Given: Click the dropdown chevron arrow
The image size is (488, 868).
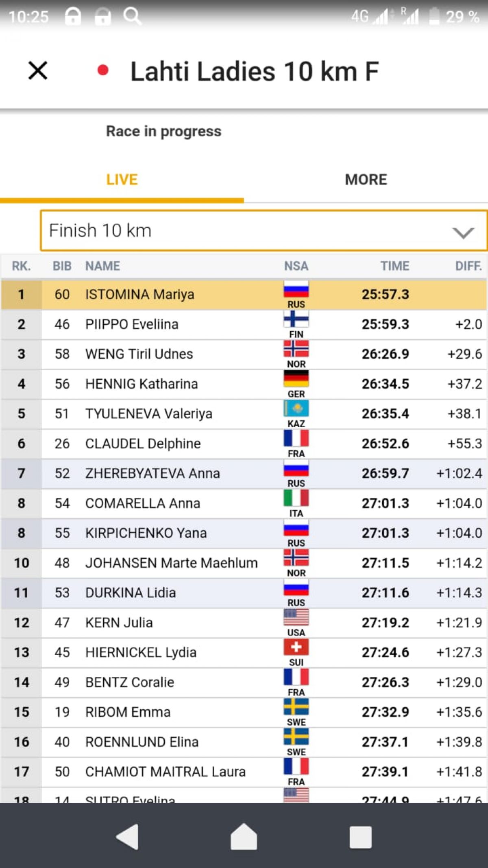Looking at the screenshot, I should point(463,232).
